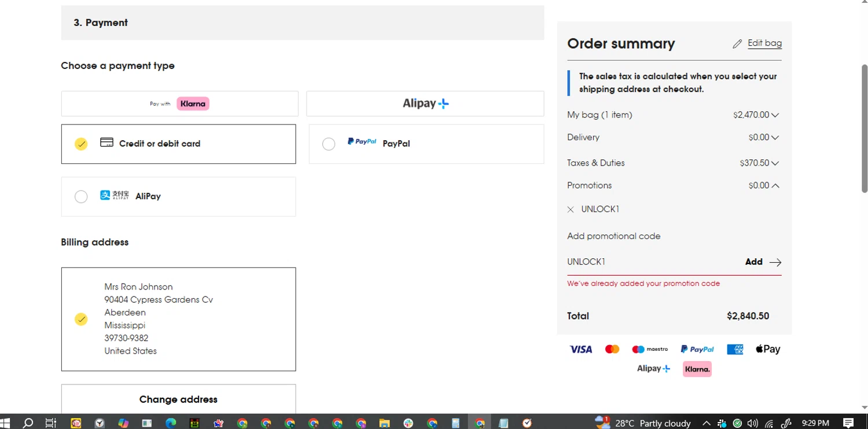Open Windows taskbar search

coord(28,423)
